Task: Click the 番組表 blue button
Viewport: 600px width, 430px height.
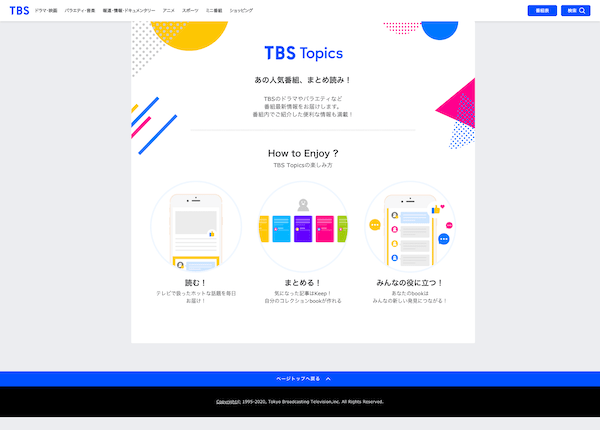Action: 542,11
